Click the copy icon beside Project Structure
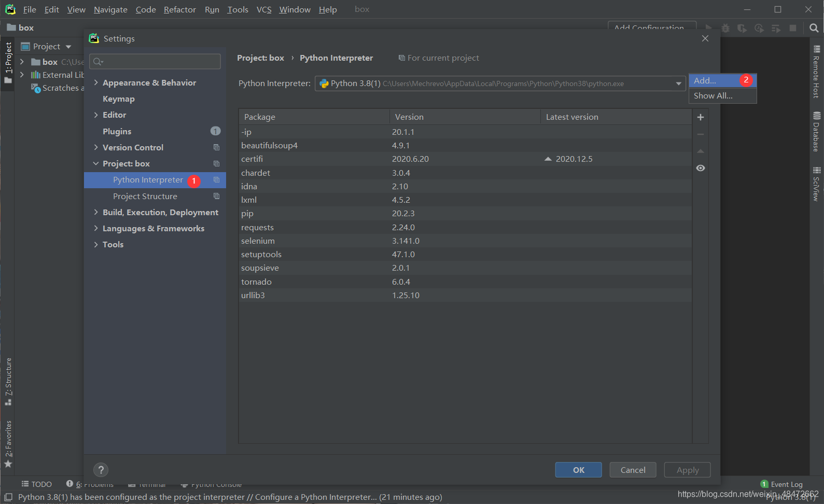 coord(216,196)
